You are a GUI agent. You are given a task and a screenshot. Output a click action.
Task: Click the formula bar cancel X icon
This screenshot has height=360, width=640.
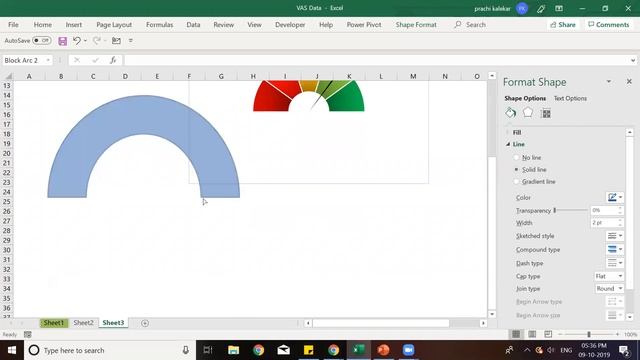77,60
